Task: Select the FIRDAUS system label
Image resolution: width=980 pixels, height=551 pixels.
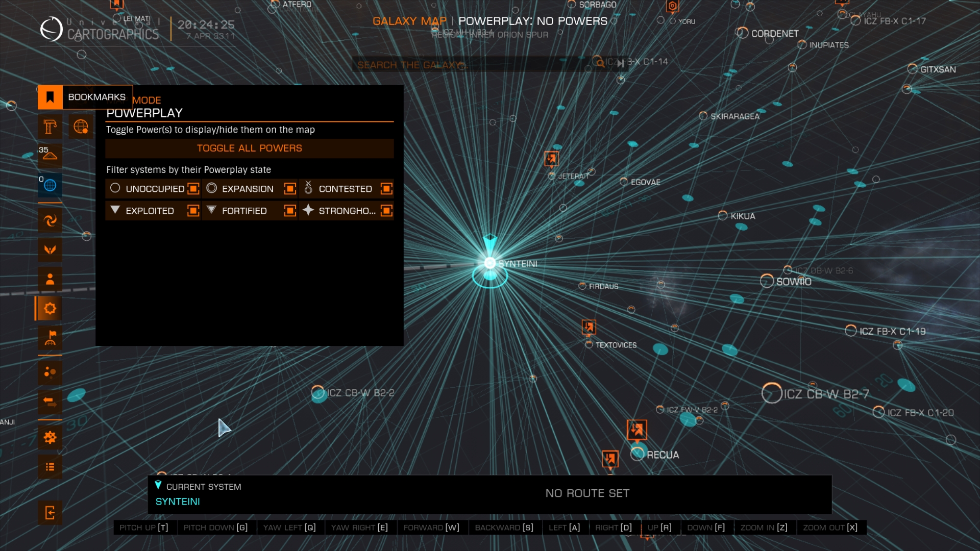Action: [x=603, y=287]
